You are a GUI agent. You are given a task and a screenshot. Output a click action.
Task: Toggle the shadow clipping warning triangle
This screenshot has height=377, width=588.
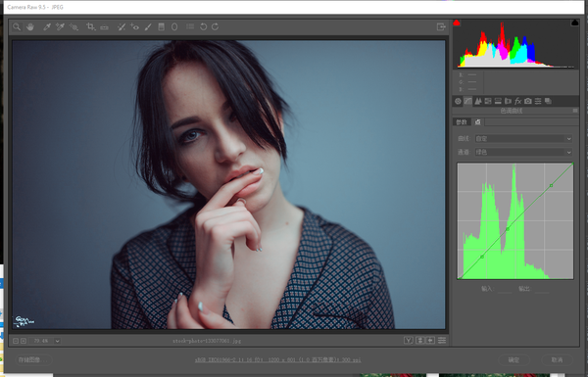click(x=457, y=23)
